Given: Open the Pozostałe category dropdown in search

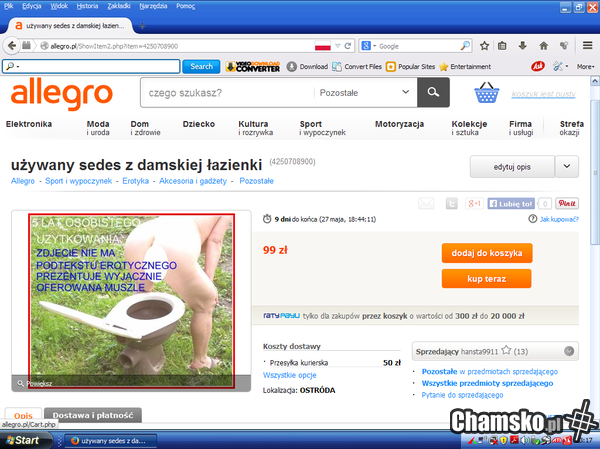Looking at the screenshot, I should 364,92.
